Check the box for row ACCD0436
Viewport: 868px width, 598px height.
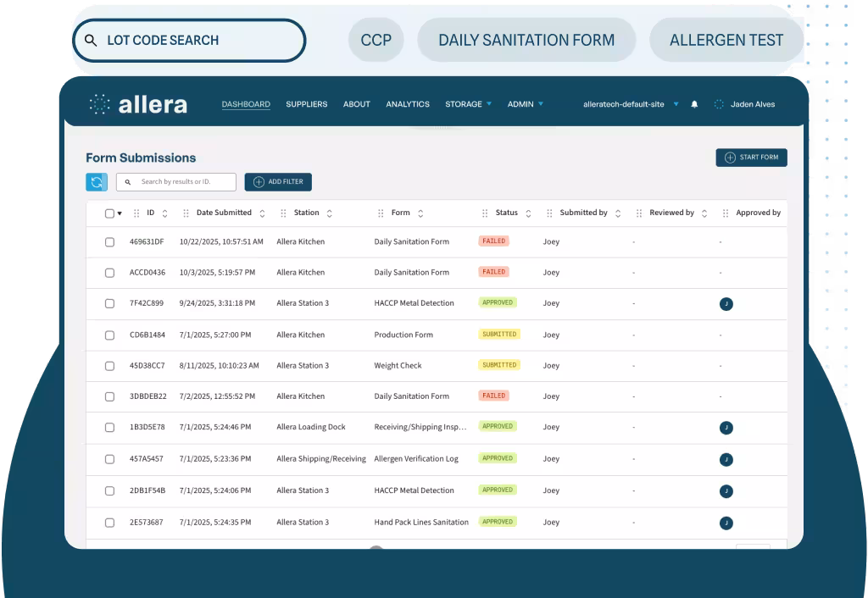tap(109, 273)
